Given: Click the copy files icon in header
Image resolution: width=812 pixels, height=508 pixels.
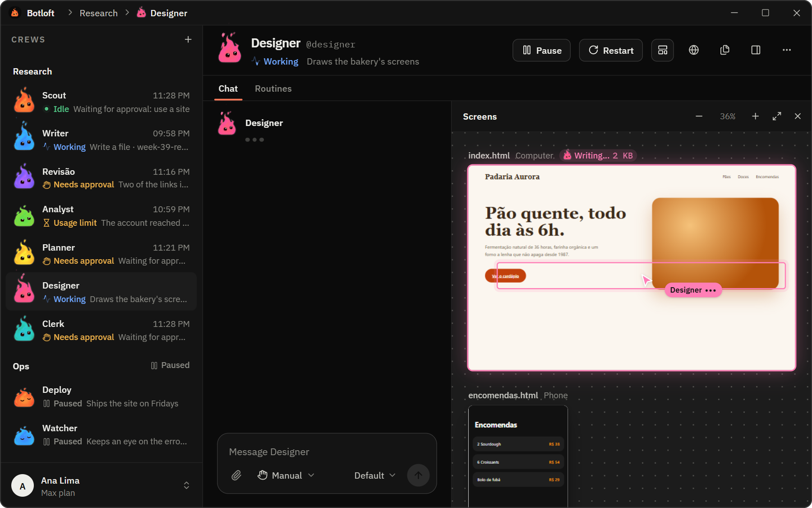Looking at the screenshot, I should (724, 50).
